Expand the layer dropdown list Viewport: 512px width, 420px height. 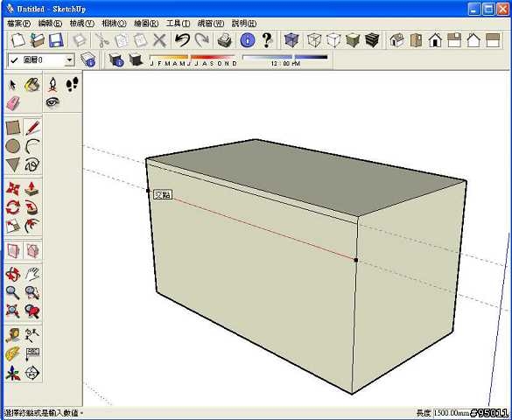coord(69,60)
